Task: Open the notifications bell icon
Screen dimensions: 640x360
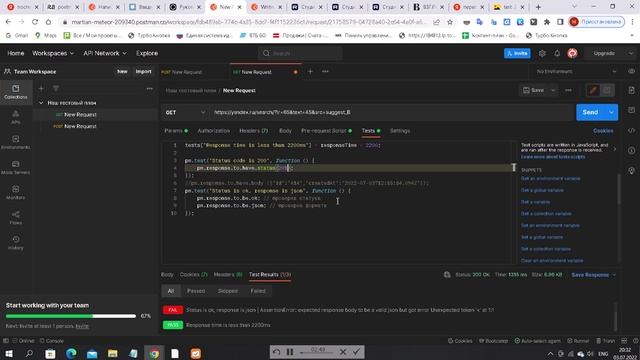Action: pos(557,53)
